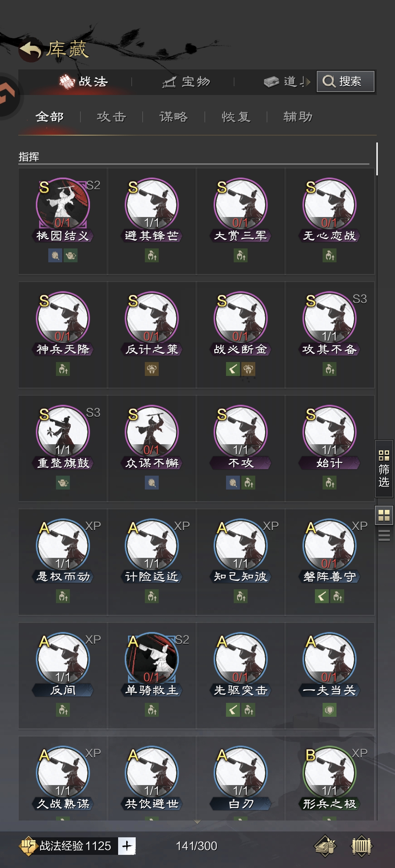Expand more tactics with down arrow
Image resolution: width=395 pixels, height=868 pixels.
(197, 822)
